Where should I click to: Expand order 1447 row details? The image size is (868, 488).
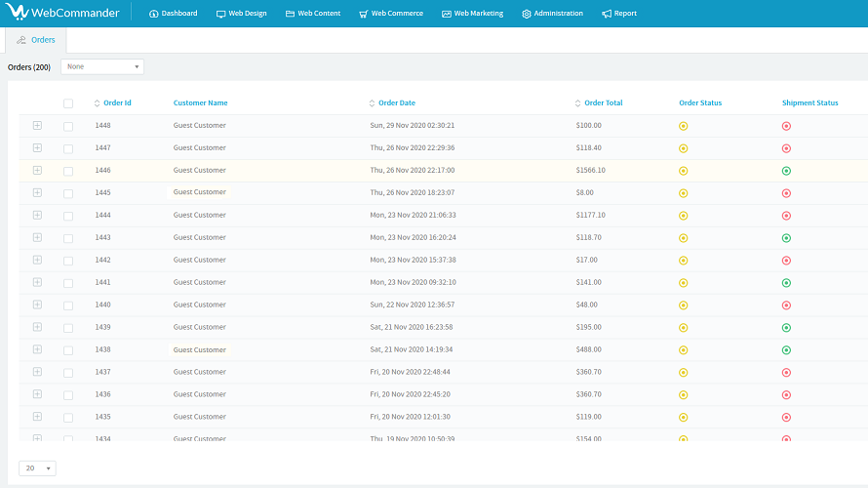37,147
